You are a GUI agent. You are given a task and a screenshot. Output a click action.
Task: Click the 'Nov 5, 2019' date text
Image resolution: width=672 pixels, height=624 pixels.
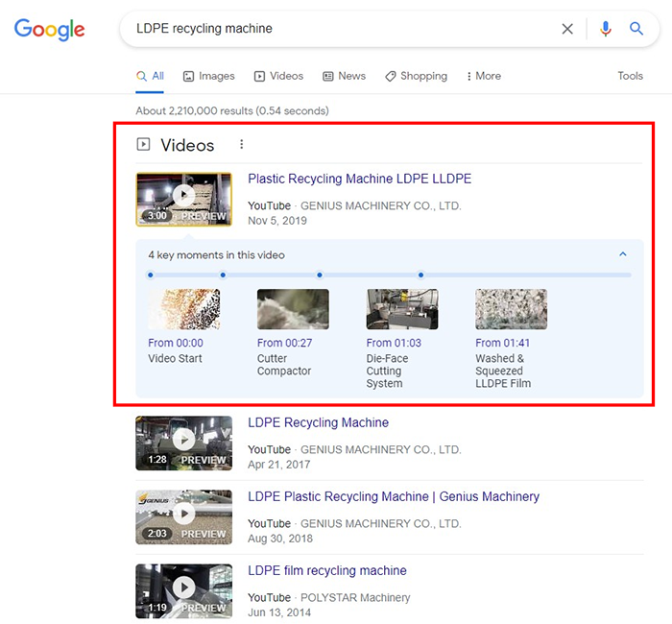pyautogui.click(x=277, y=220)
